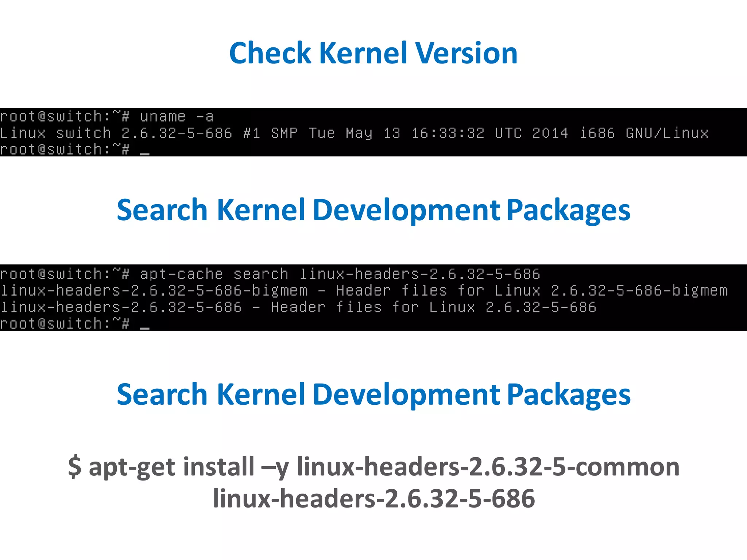Click the 'uname -a' command text
The width and height of the screenshot is (747, 560).
[x=177, y=117]
